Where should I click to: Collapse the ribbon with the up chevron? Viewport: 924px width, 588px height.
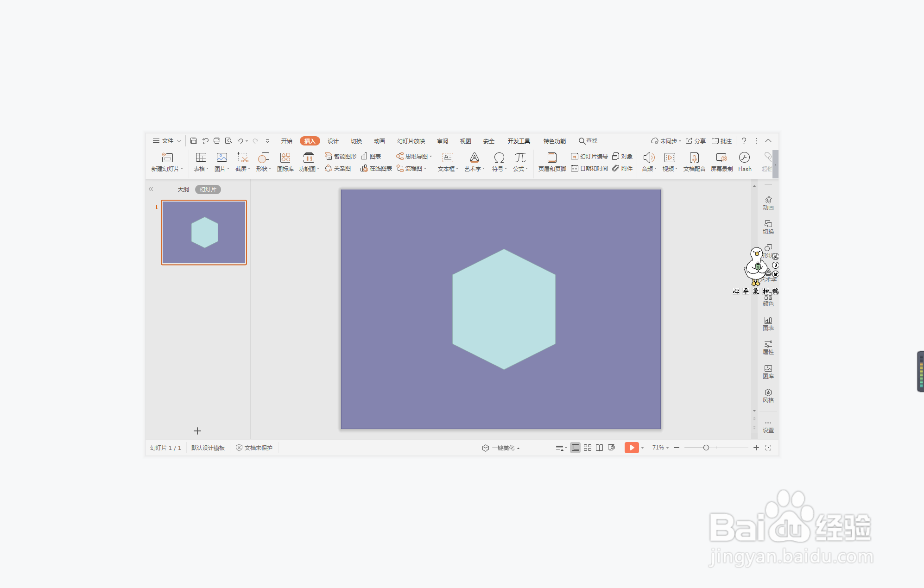click(x=768, y=141)
